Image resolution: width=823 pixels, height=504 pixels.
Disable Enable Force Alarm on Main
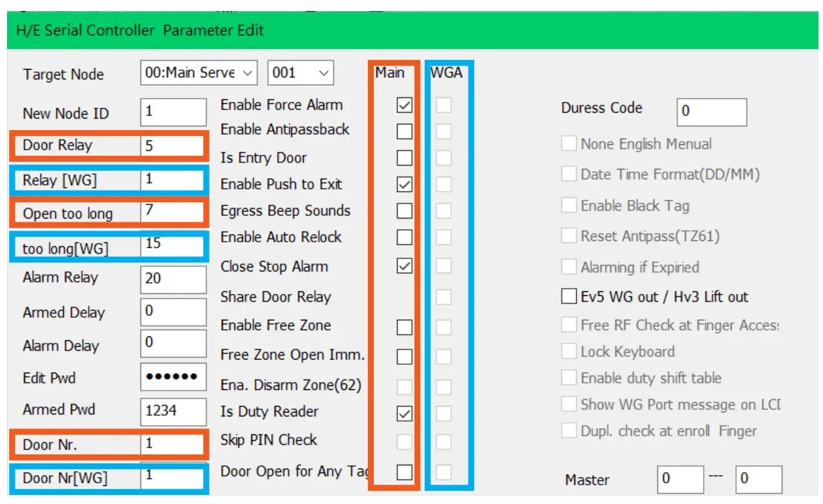click(x=403, y=104)
